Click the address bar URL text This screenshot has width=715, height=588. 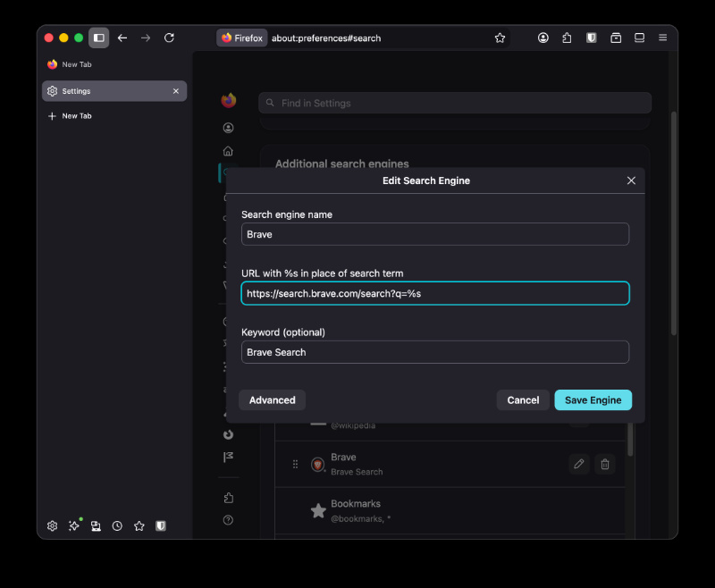pyautogui.click(x=326, y=38)
